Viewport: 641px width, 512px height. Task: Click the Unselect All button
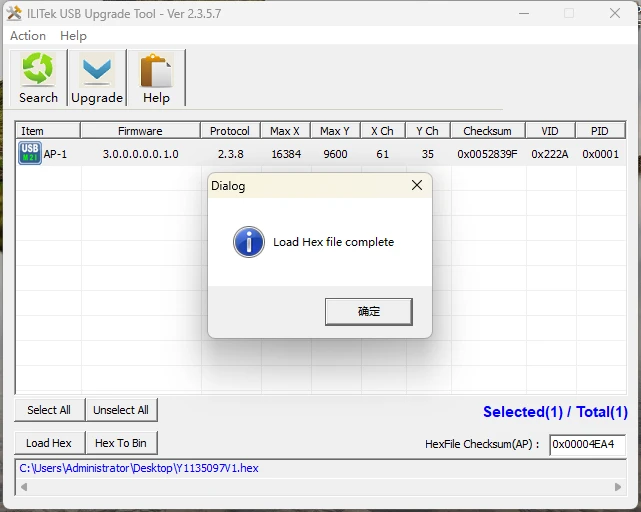pyautogui.click(x=121, y=410)
